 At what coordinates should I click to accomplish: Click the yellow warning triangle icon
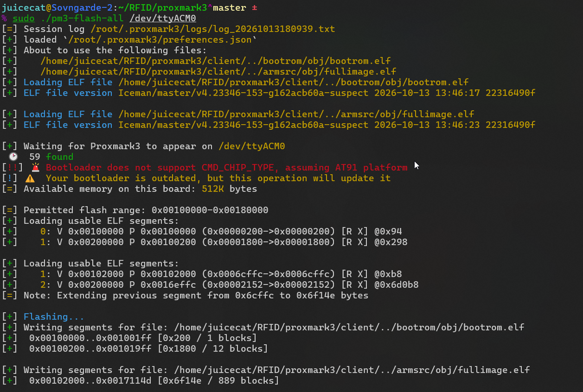pos(30,178)
